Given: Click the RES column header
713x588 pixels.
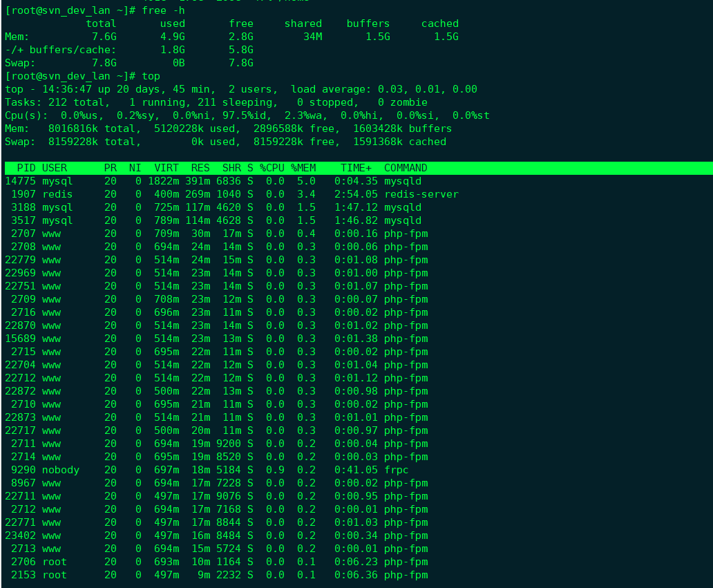Looking at the screenshot, I should pos(200,169).
